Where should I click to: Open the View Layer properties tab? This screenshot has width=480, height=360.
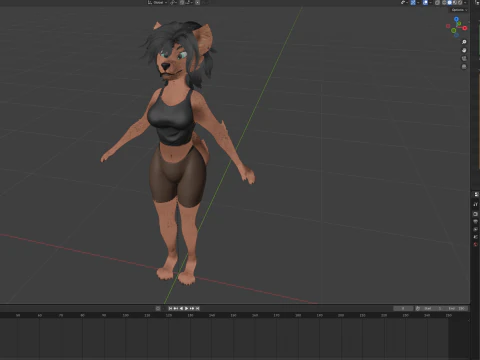476,229
